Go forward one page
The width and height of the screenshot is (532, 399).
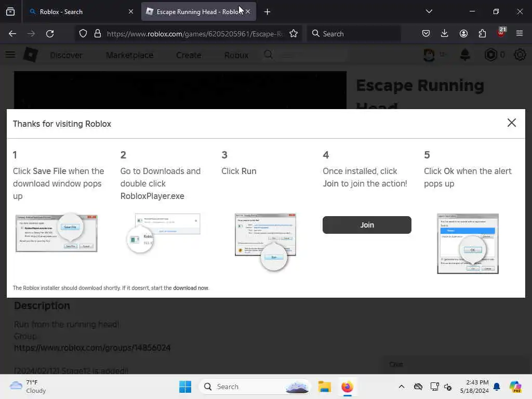31,34
